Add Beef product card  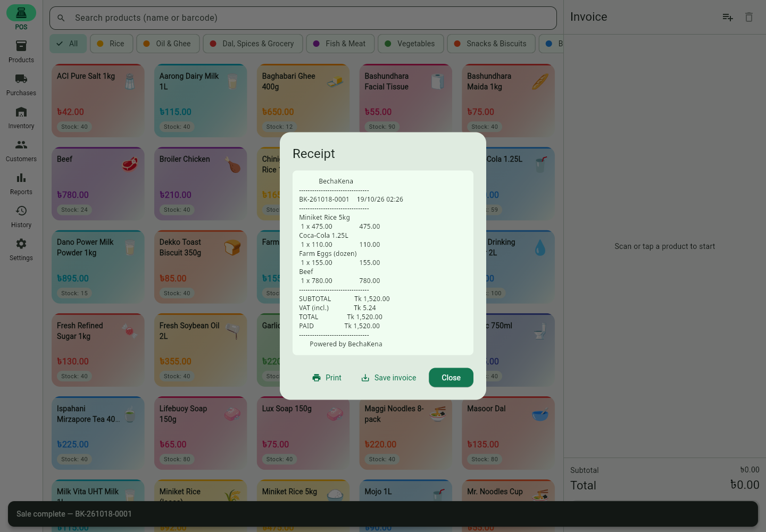coord(98,184)
